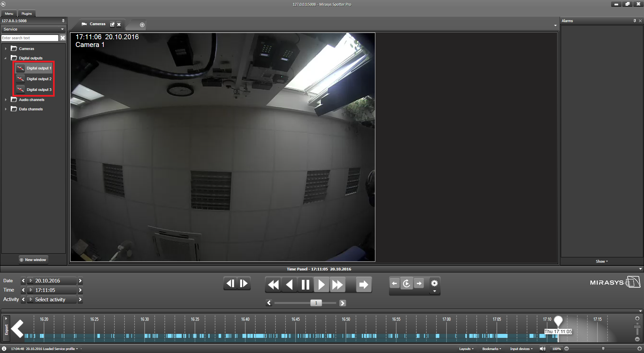The height and width of the screenshot is (353, 644).
Task: Expand the Audio channels folder
Action: (6, 100)
